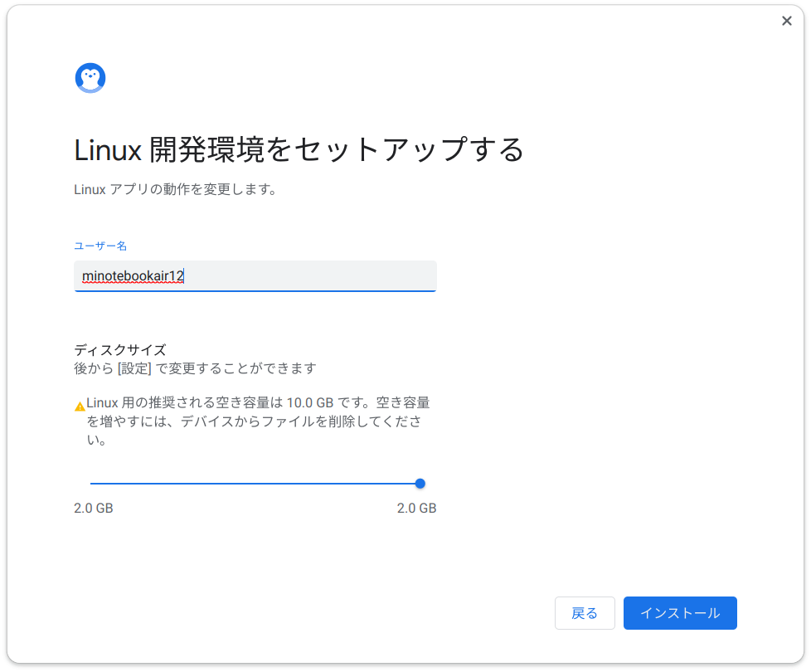Image resolution: width=811 pixels, height=672 pixels.
Task: Click the empty right side of the username field
Action: [310, 276]
